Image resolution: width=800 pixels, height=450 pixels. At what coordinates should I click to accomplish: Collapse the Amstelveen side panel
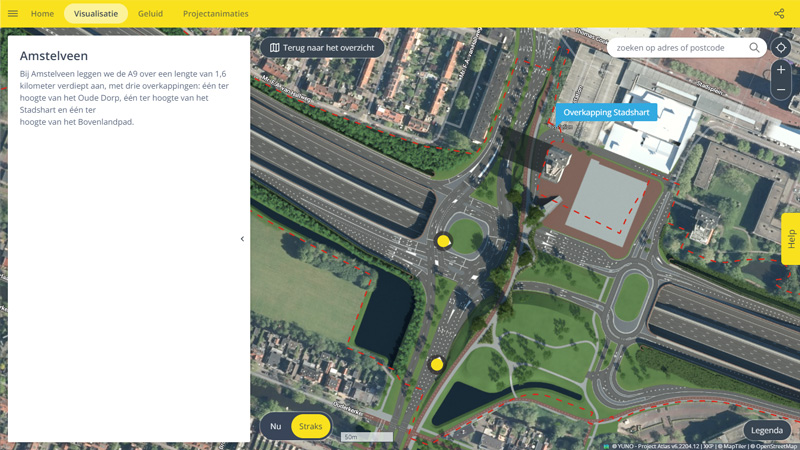pyautogui.click(x=242, y=239)
